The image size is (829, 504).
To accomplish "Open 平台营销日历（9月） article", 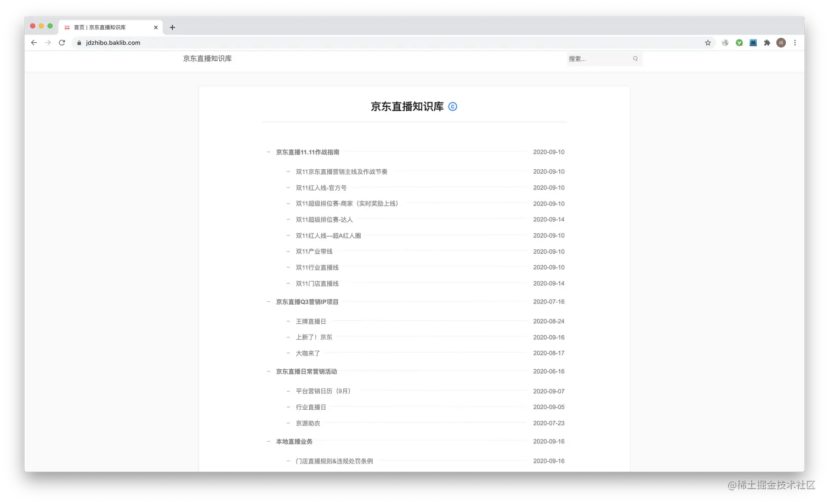I will tap(323, 391).
